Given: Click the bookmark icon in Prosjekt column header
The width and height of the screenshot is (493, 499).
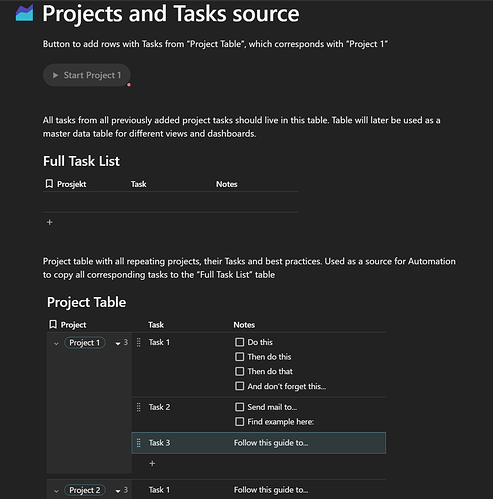Looking at the screenshot, I should (x=49, y=184).
